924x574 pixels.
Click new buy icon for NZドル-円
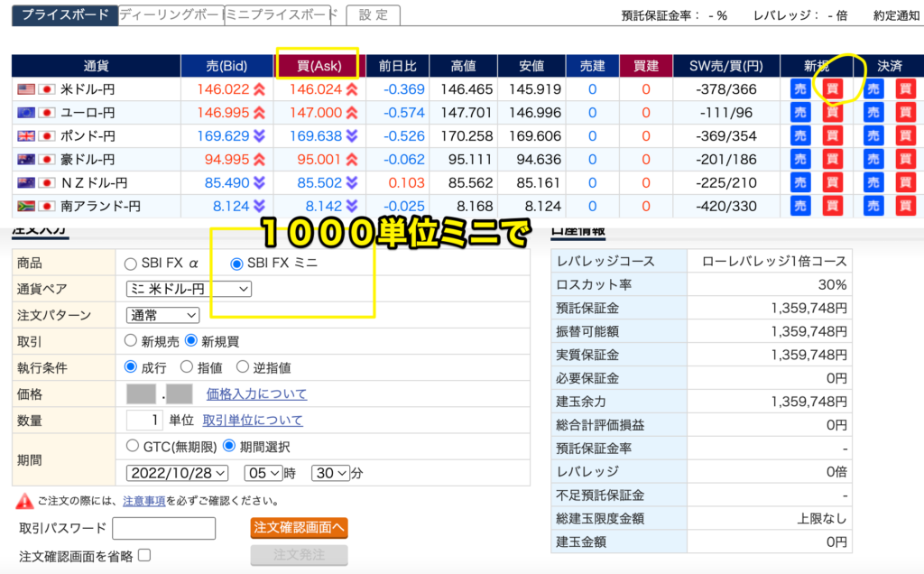[832, 182]
